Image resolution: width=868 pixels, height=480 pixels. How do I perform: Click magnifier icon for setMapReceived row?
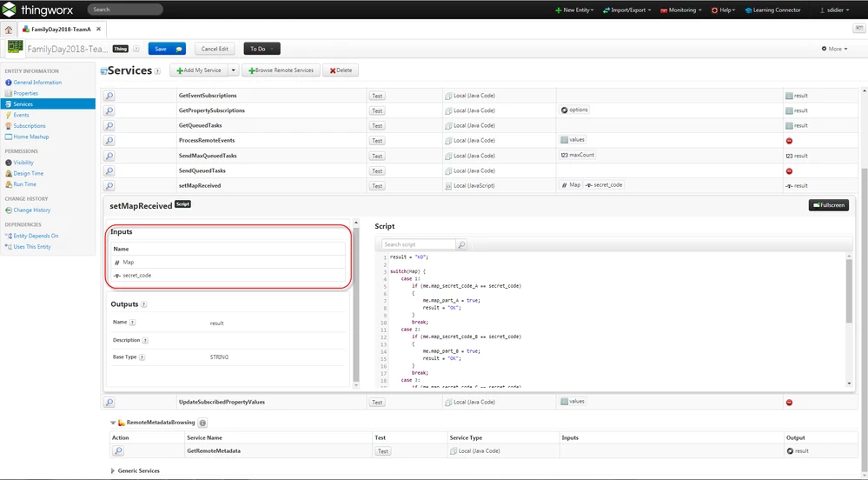(109, 186)
